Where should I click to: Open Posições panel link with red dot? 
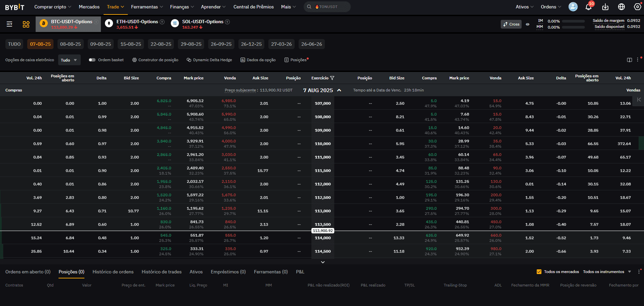(296, 60)
